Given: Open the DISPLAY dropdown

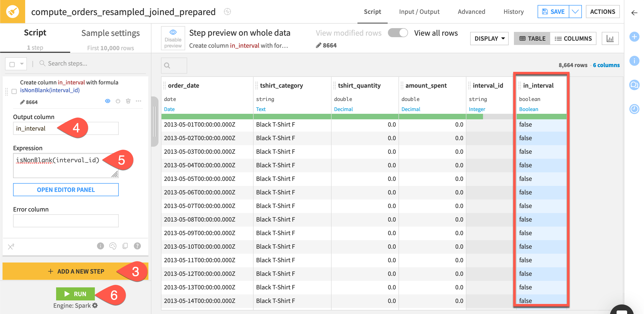Looking at the screenshot, I should (x=489, y=38).
